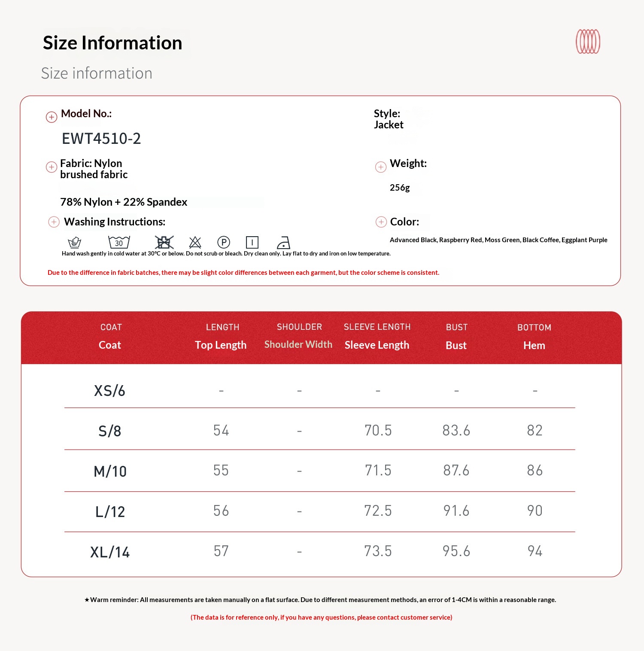644x651 pixels.
Task: Click the 30 degree wash icon
Action: tap(119, 242)
